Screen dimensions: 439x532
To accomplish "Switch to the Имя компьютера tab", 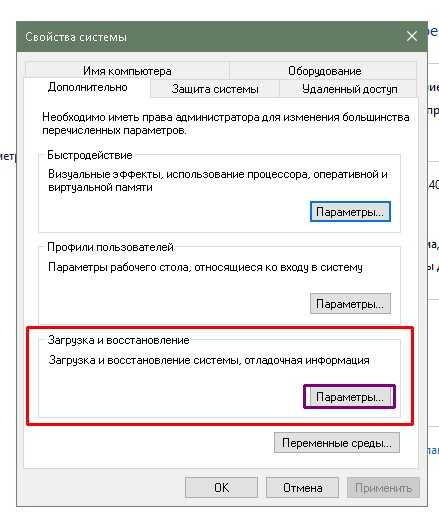I will [x=127, y=71].
